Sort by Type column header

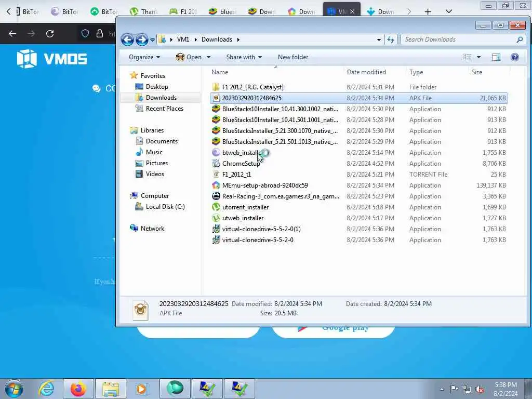point(416,72)
